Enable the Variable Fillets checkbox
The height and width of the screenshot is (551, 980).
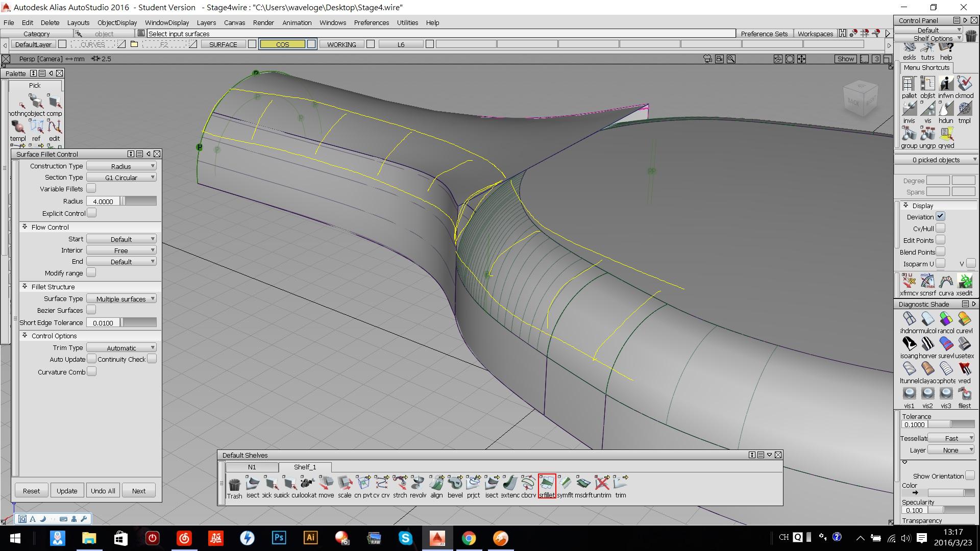[x=91, y=189]
